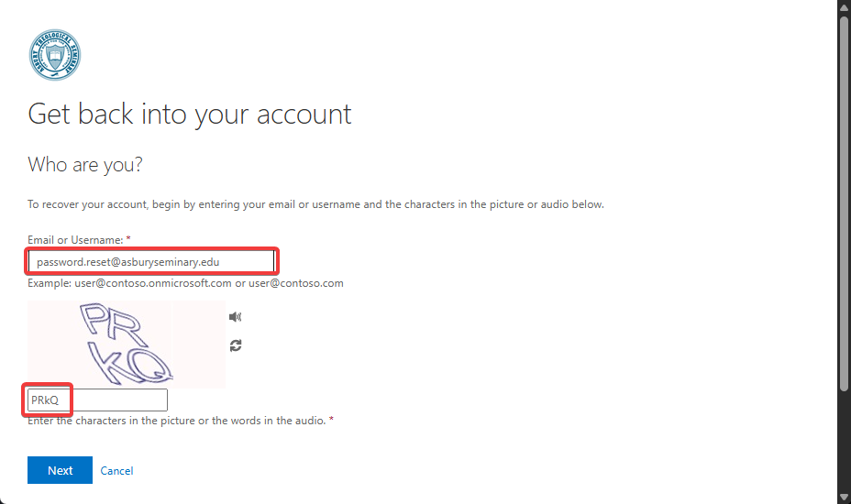Click the red asterisk beside Email or Username

coord(128,239)
